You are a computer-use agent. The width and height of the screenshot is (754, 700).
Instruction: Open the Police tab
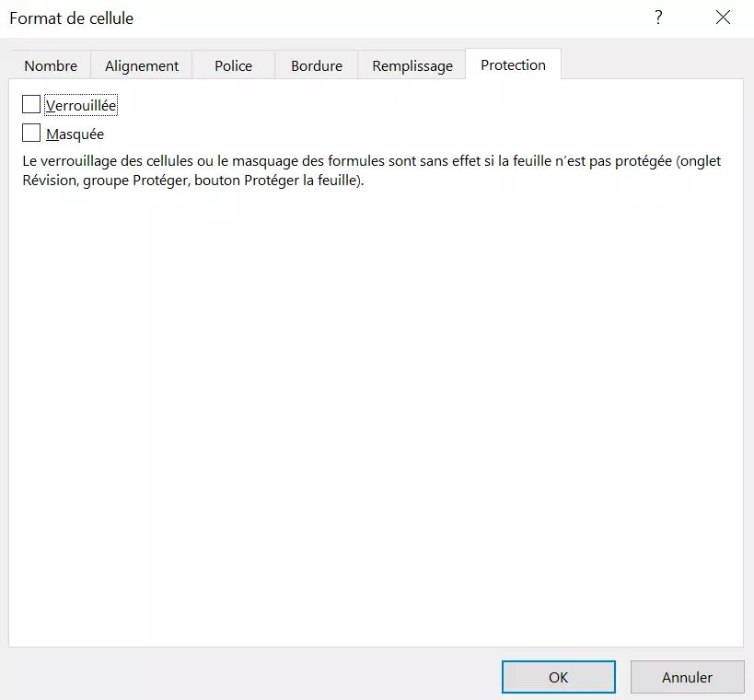(233, 65)
